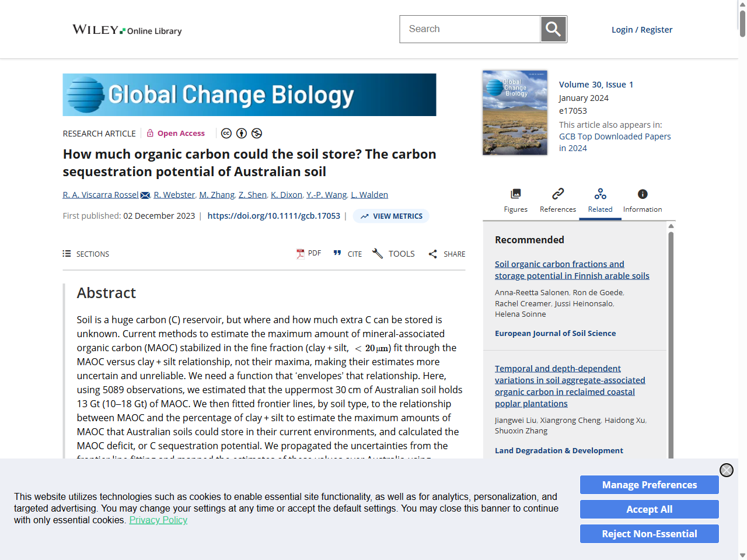Image resolution: width=747 pixels, height=560 pixels.
Task: Click the Open Access padlock icon
Action: click(151, 133)
